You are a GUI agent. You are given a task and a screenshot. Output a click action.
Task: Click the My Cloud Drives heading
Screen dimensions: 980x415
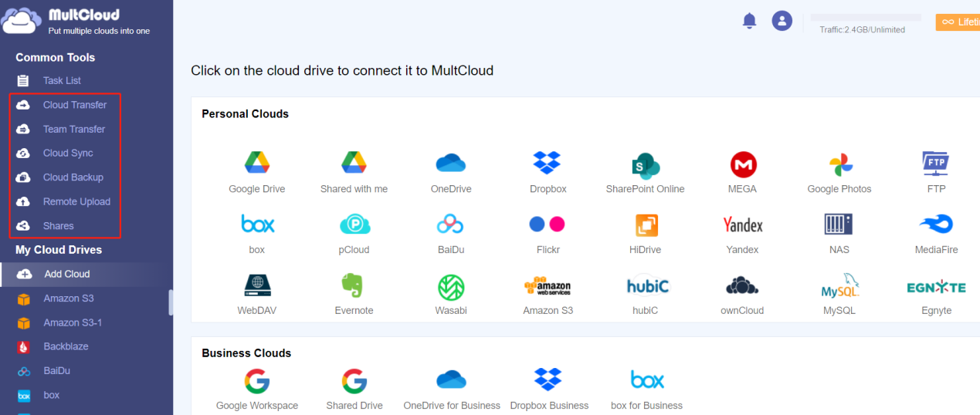59,250
